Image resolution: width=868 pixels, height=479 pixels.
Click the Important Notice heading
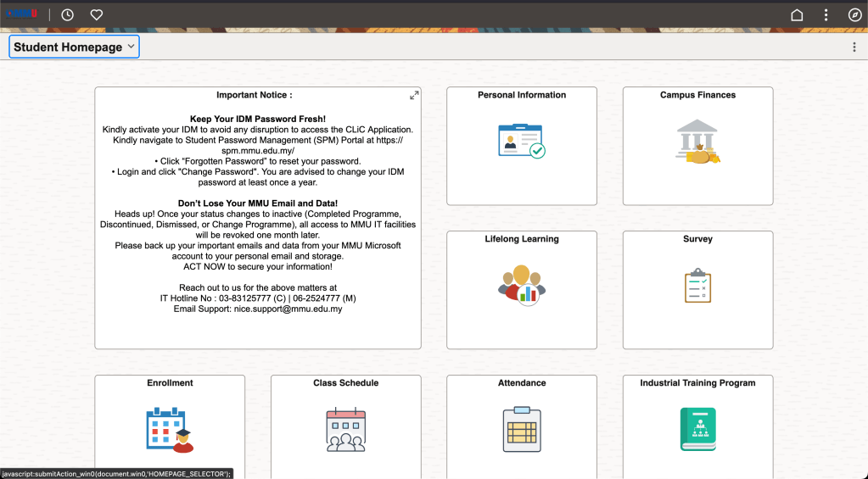[x=254, y=95]
